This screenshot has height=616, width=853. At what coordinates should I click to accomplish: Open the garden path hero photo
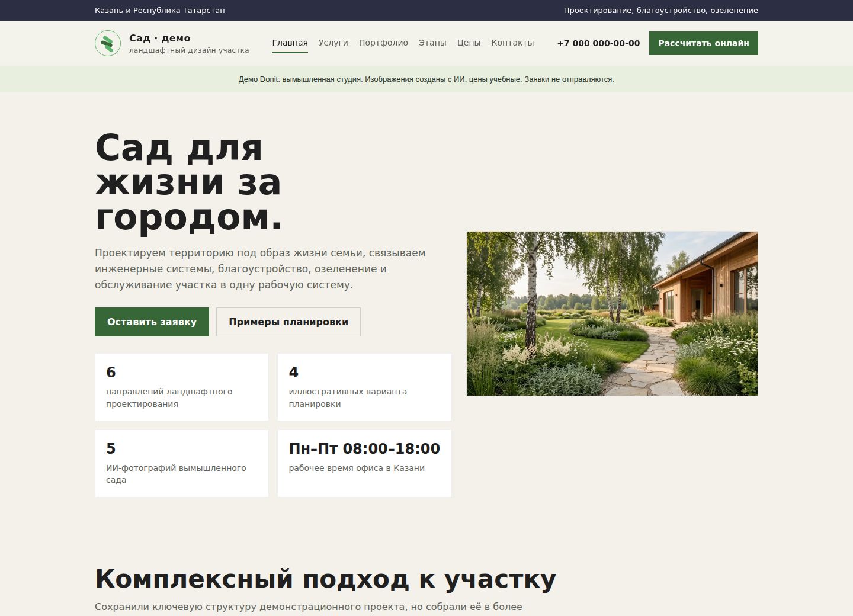click(x=612, y=313)
